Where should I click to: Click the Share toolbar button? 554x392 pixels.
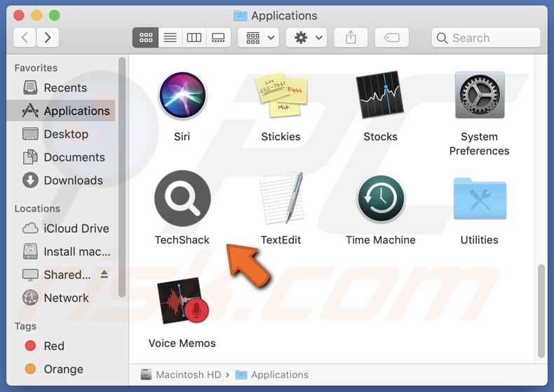pyautogui.click(x=351, y=37)
